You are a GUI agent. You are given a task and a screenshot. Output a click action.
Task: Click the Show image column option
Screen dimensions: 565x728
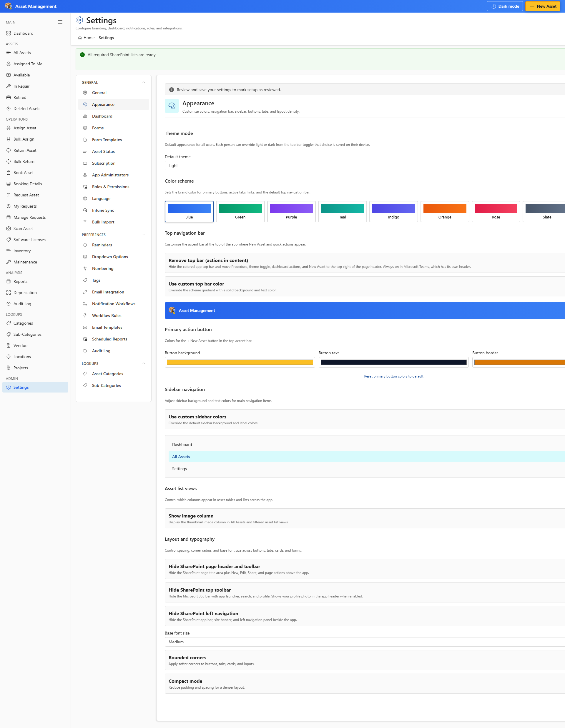point(365,518)
